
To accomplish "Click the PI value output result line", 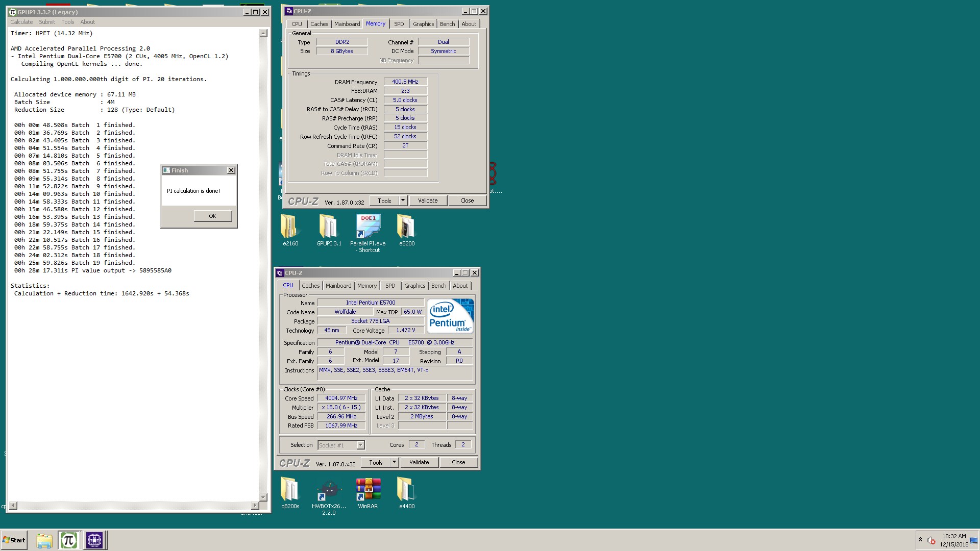I will (x=92, y=270).
